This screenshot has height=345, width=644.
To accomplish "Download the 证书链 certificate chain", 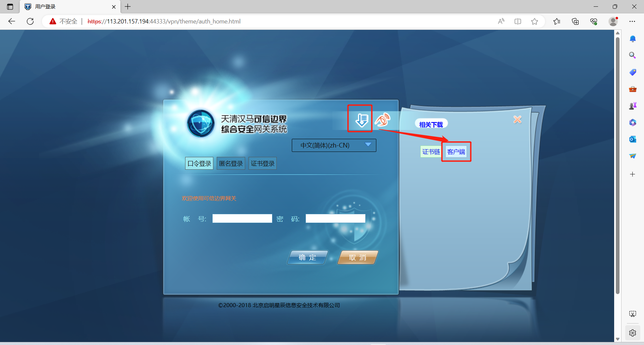I will [x=431, y=152].
